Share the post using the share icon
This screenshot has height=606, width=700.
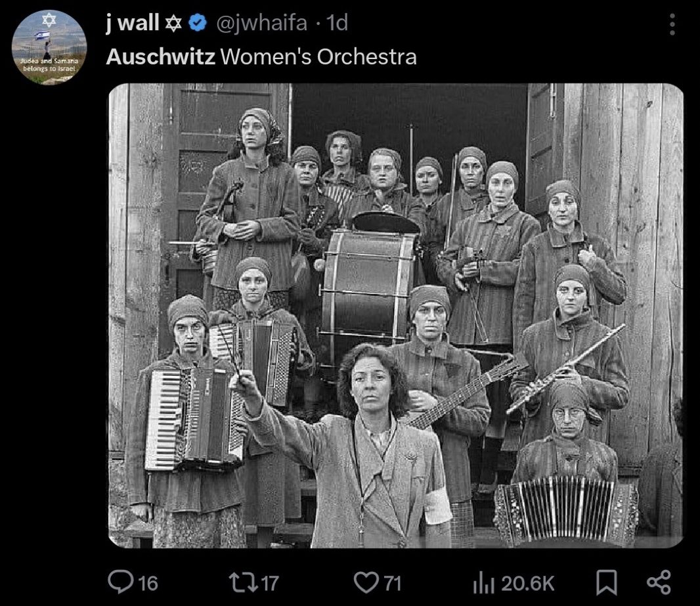click(659, 582)
